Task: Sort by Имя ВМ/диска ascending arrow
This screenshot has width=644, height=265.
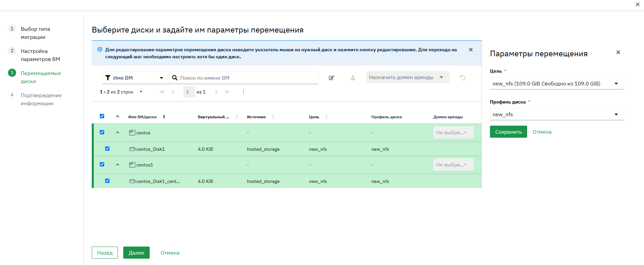Action: (164, 117)
